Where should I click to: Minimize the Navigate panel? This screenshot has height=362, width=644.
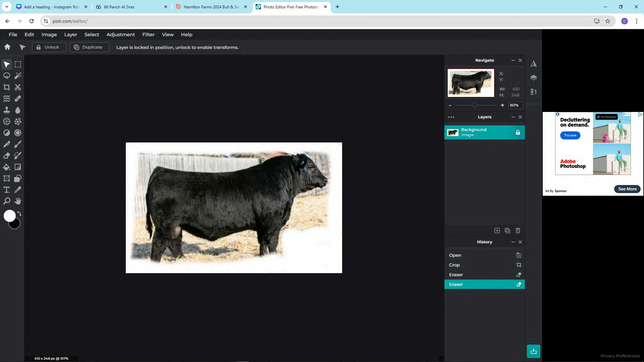pyautogui.click(x=513, y=60)
